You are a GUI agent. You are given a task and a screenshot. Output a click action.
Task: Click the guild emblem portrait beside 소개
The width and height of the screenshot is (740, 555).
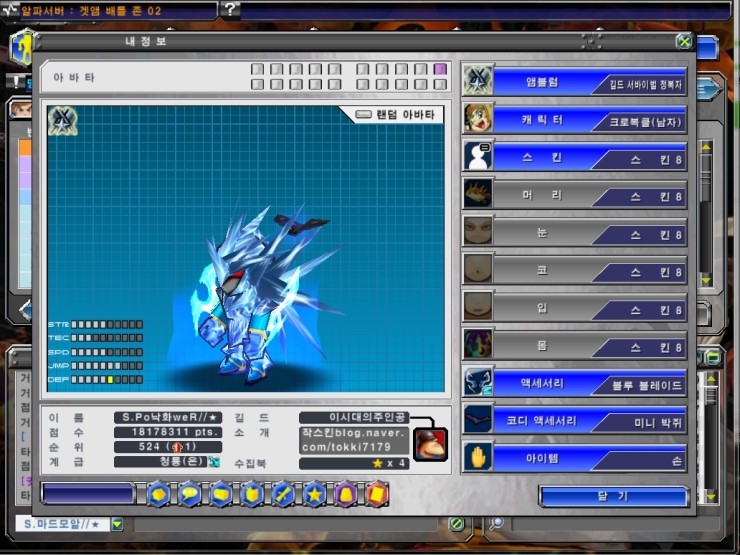429,444
